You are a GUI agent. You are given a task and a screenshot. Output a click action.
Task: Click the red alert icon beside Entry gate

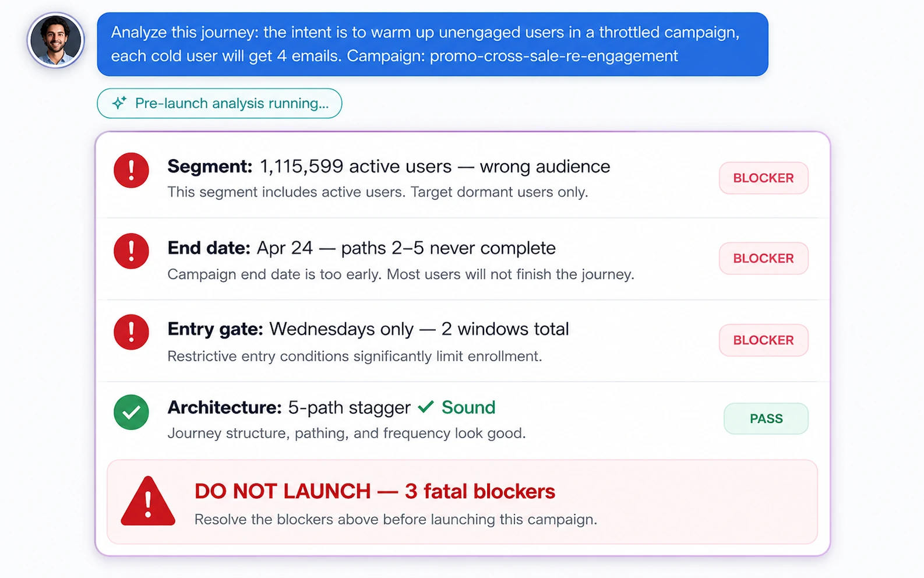point(131,332)
